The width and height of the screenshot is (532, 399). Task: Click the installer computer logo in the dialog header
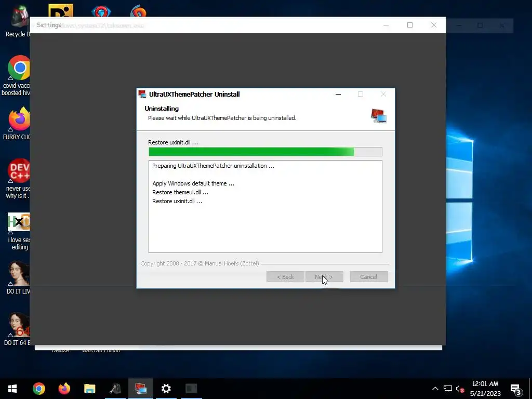coord(379,116)
